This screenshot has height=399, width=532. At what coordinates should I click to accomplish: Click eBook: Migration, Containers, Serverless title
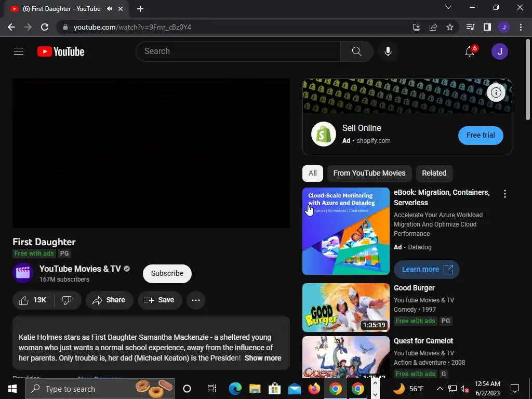coord(442,197)
